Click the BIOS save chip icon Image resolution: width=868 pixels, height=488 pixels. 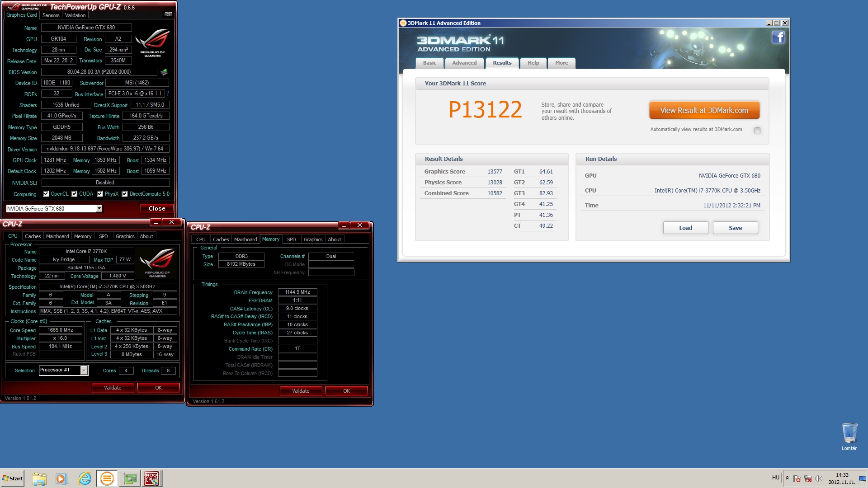point(164,72)
